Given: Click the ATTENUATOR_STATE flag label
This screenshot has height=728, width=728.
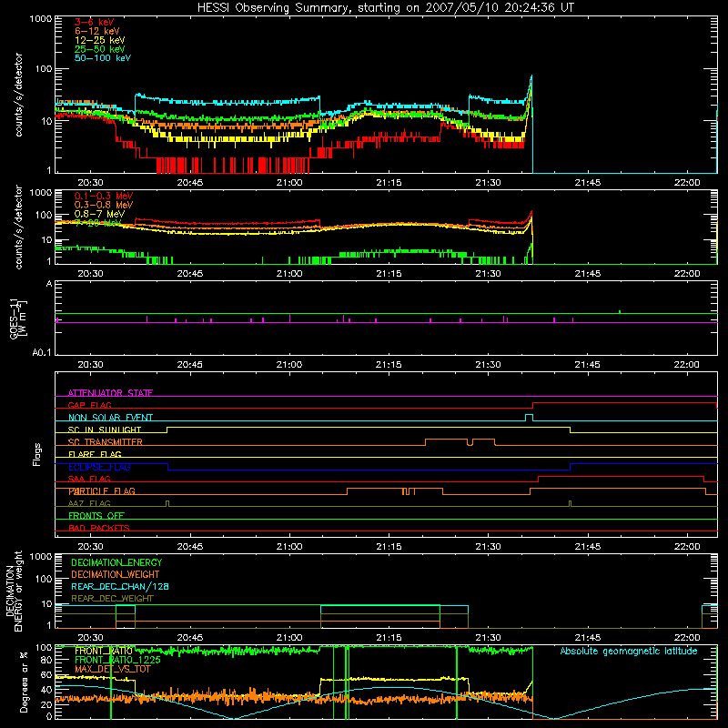Looking at the screenshot, I should (x=110, y=393).
